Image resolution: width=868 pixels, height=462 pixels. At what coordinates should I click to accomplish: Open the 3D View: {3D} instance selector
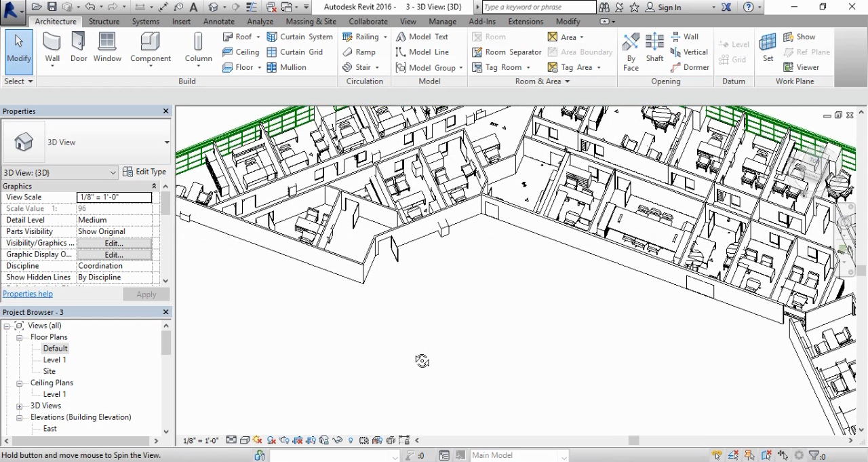[60, 172]
